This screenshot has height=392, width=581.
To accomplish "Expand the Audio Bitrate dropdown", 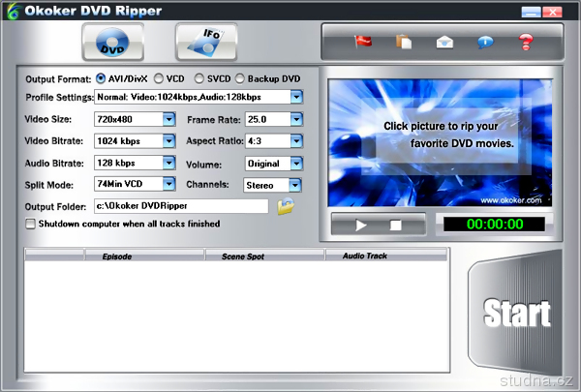I will 168,163.
